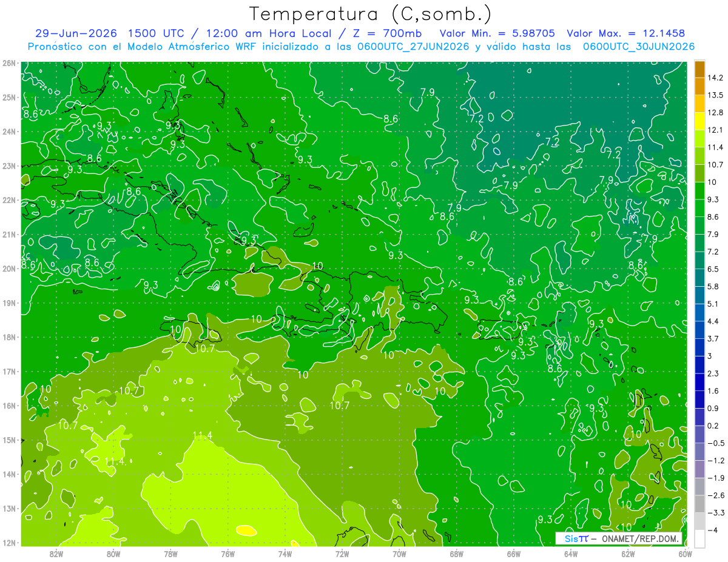Click the "13.5" color scale label
Image resolution: width=728 pixels, height=562 pixels.
(716, 95)
